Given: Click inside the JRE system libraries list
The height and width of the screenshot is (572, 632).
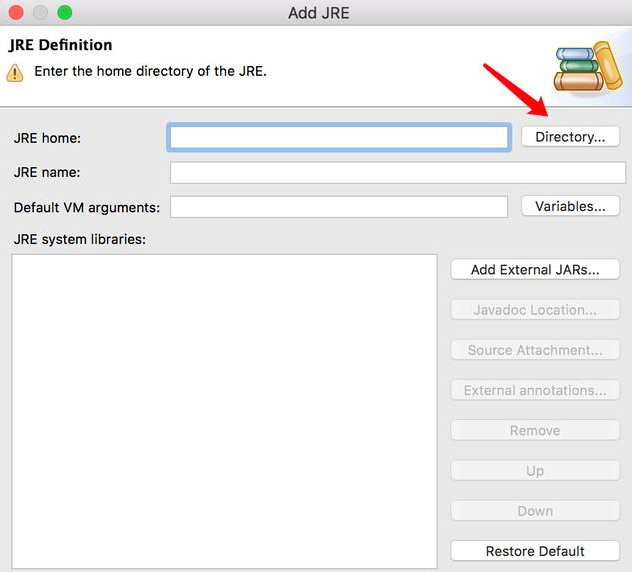Looking at the screenshot, I should tap(224, 410).
